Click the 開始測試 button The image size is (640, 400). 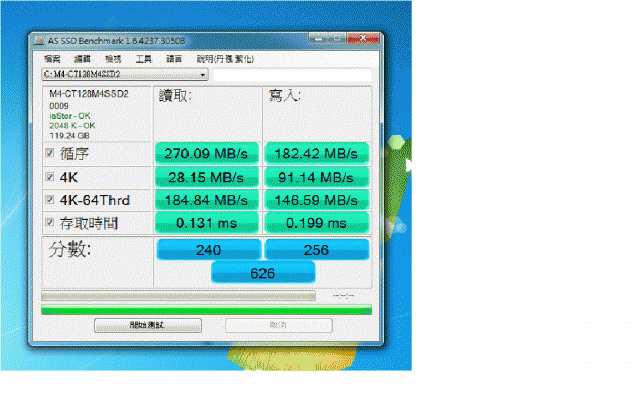coord(147,325)
